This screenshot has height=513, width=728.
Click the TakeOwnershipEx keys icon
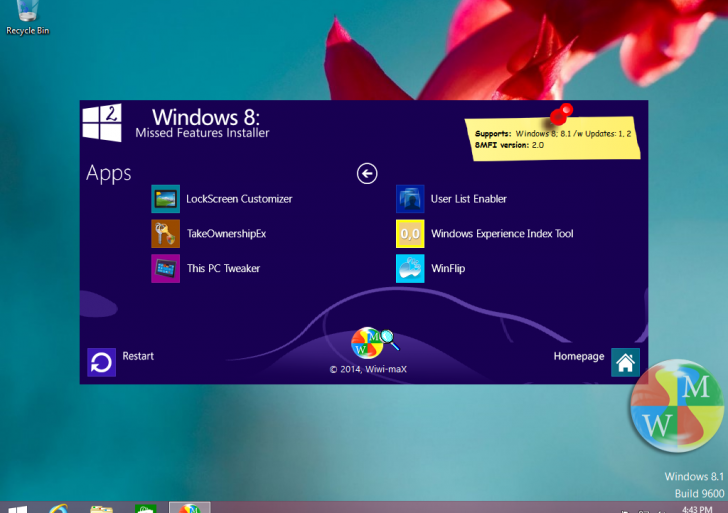(165, 234)
